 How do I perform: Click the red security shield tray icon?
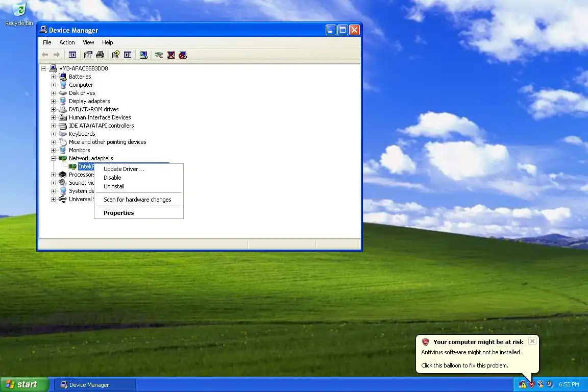click(531, 384)
